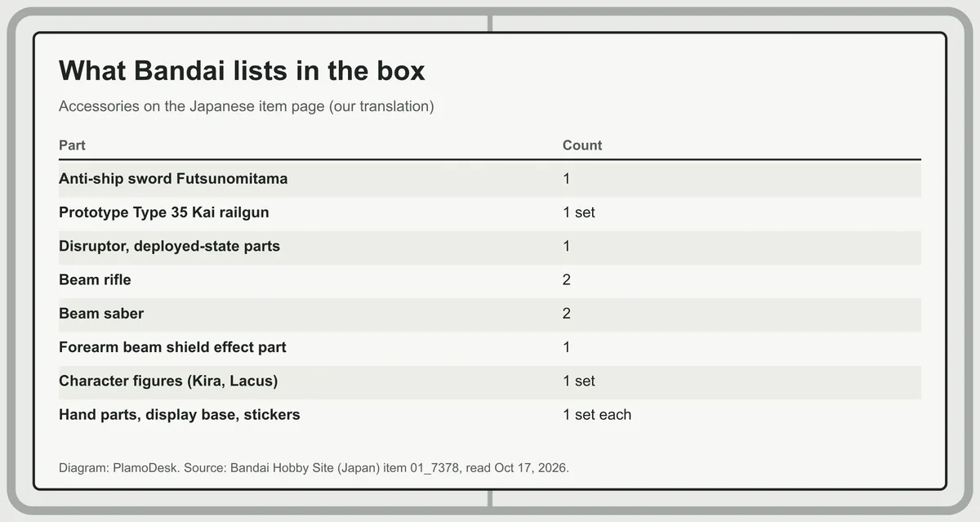The height and width of the screenshot is (522, 980).
Task: Select the 'Forearm beam shield effect part' cell
Action: click(172, 347)
